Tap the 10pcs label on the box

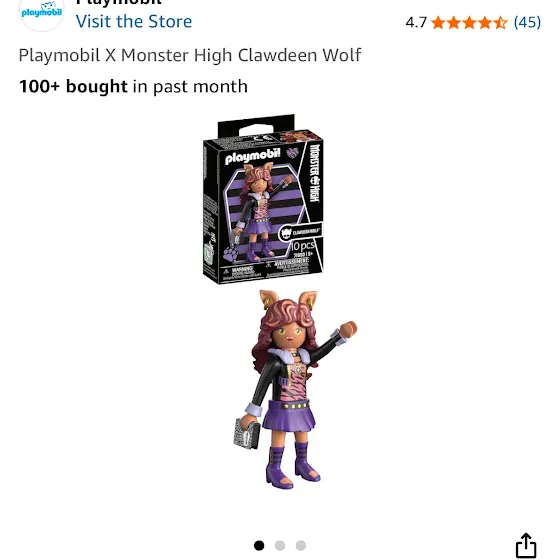click(302, 246)
